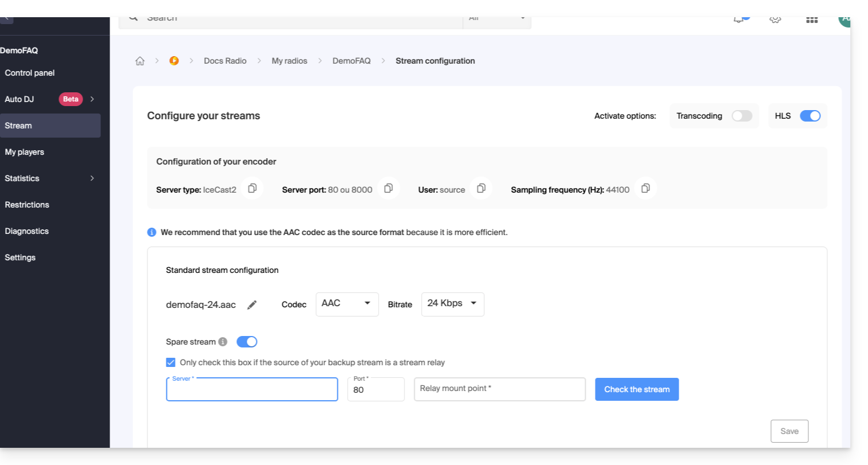The height and width of the screenshot is (465, 868).
Task: Go to Diagnostics in the sidebar
Action: (x=27, y=231)
